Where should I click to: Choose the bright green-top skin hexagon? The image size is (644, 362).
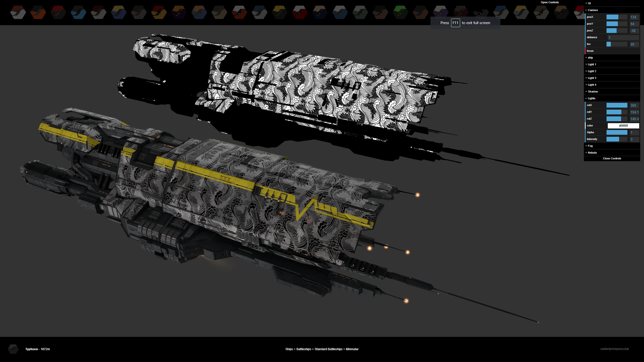coord(400,12)
